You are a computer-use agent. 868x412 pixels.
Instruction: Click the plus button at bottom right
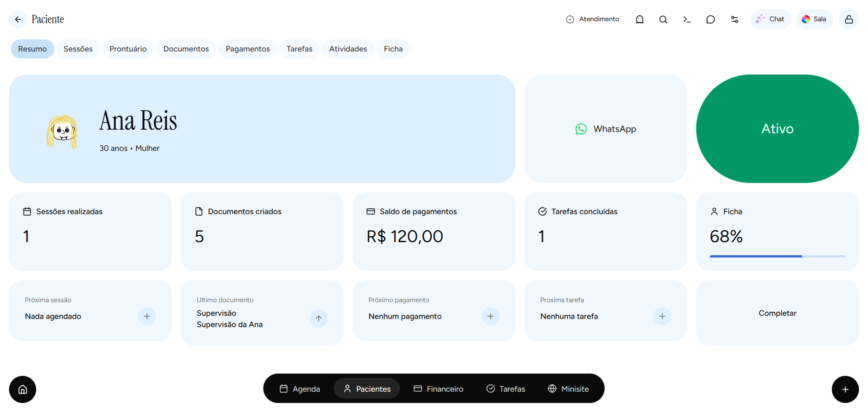[845, 389]
